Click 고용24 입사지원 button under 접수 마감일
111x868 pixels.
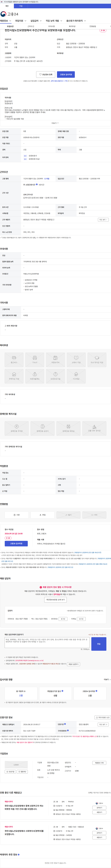pyautogui.click(x=16, y=544)
